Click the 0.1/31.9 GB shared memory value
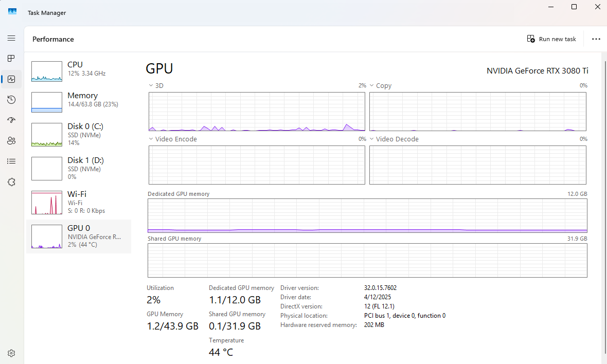The height and width of the screenshot is (364, 607). point(235,326)
